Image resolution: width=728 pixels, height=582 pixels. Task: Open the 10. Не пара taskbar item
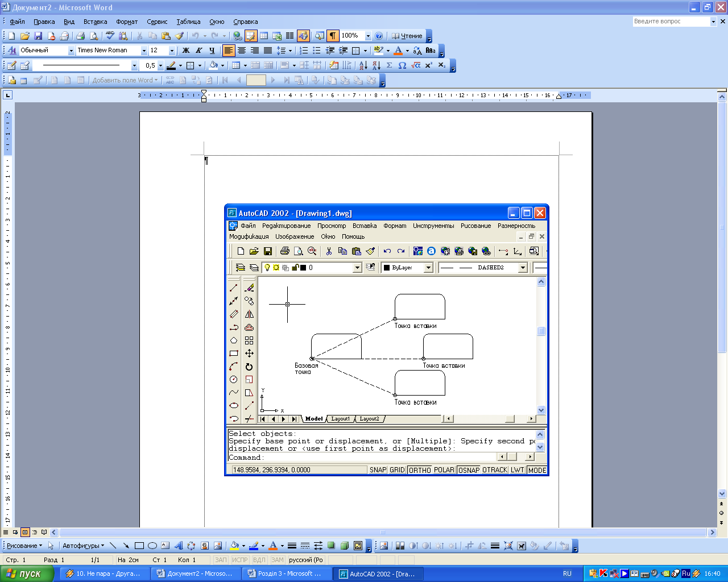pos(105,573)
